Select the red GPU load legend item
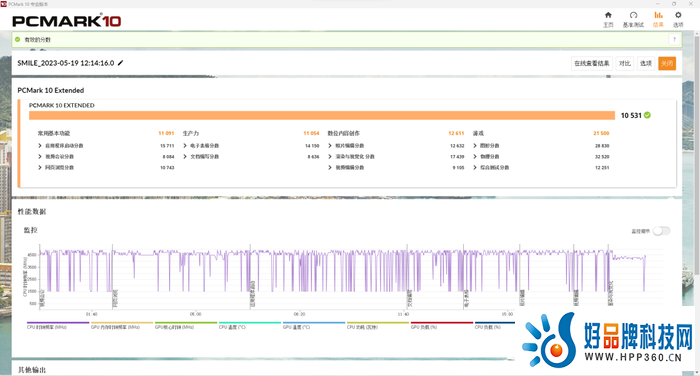 (x=442, y=325)
